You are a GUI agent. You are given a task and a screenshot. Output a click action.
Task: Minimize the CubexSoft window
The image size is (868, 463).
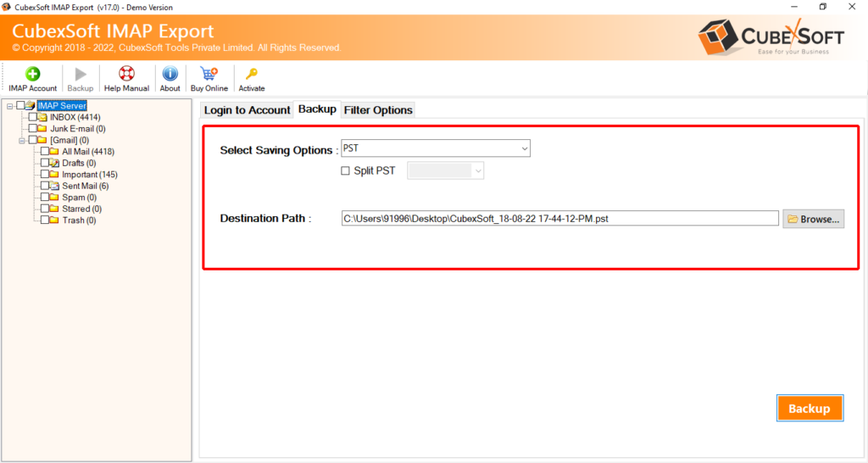tap(794, 7)
